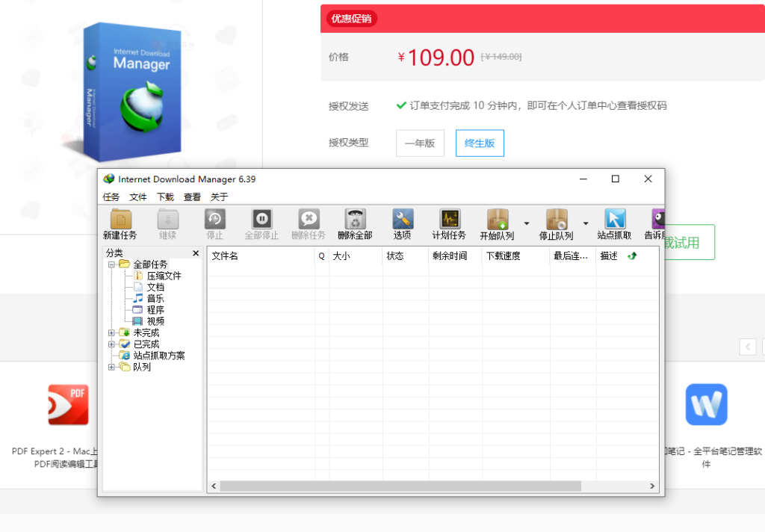Launch the 站点抓取 site grabber icon
Image resolution: width=765 pixels, height=532 pixels.
pos(615,219)
